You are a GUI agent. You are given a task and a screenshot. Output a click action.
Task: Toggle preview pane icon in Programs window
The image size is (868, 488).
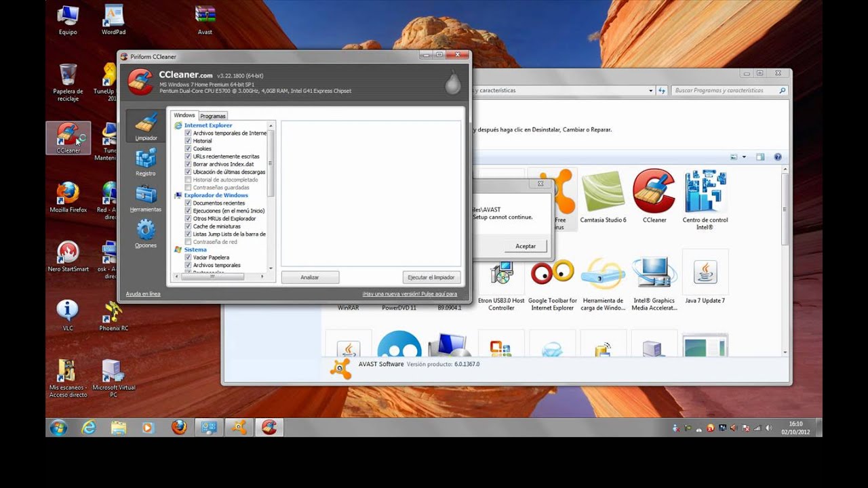point(760,157)
